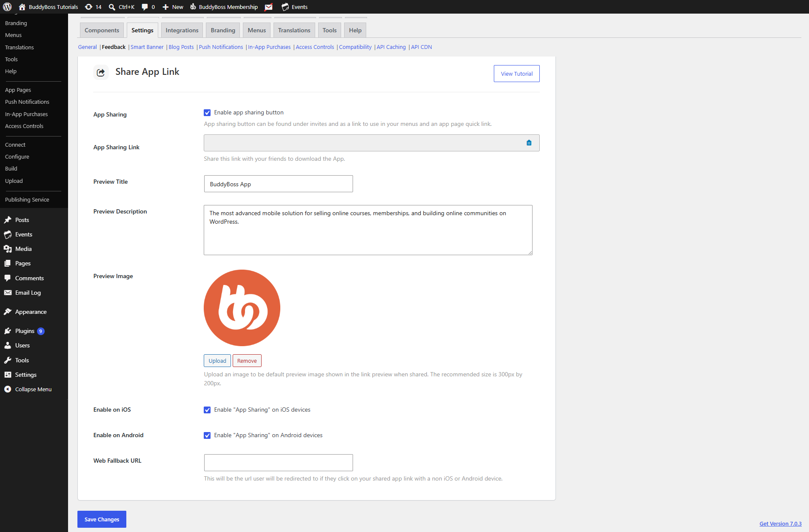Click the Upload preview image button
Image resolution: width=809 pixels, height=532 pixels.
(217, 361)
